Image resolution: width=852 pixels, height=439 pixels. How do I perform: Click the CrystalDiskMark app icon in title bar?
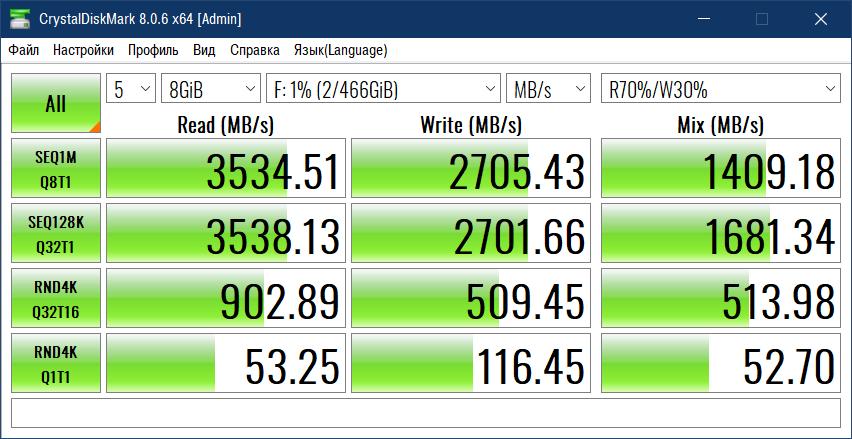click(x=20, y=19)
